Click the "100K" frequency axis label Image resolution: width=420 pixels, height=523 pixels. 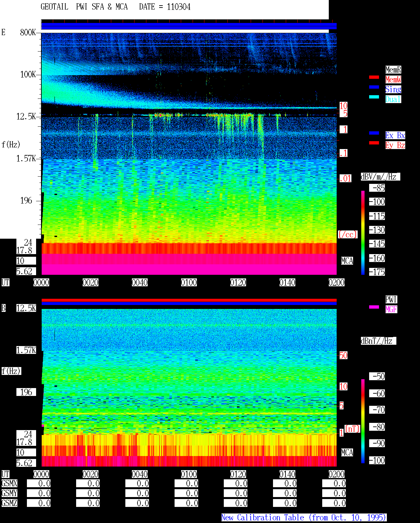click(28, 74)
